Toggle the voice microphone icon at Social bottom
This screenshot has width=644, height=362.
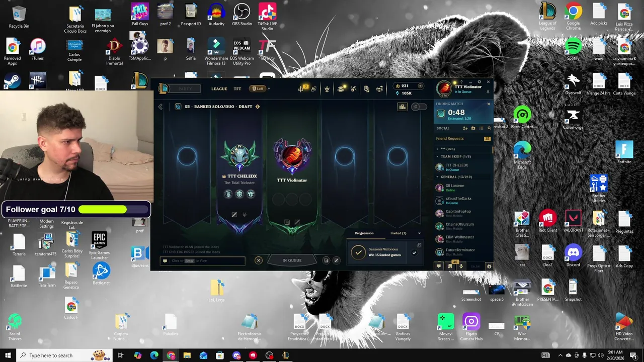pyautogui.click(x=461, y=266)
